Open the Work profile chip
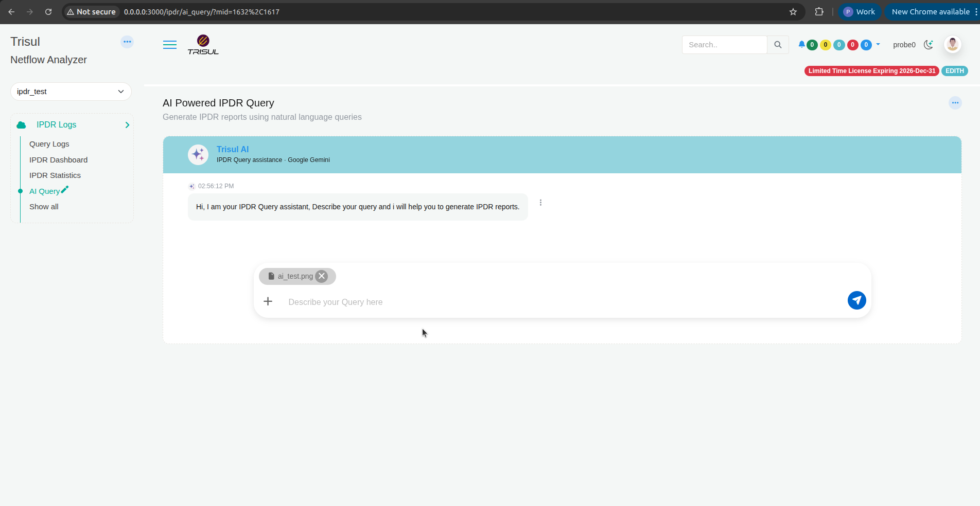 click(x=859, y=12)
